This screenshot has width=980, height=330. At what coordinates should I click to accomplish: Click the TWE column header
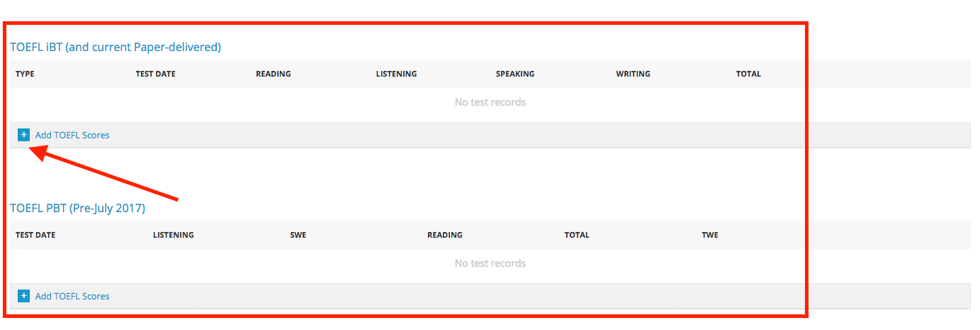710,235
